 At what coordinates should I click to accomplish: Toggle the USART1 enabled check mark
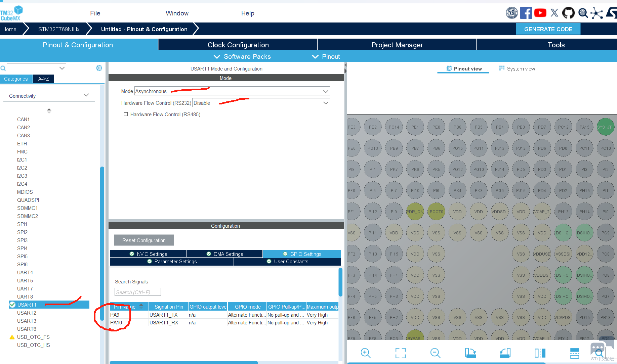pos(12,305)
